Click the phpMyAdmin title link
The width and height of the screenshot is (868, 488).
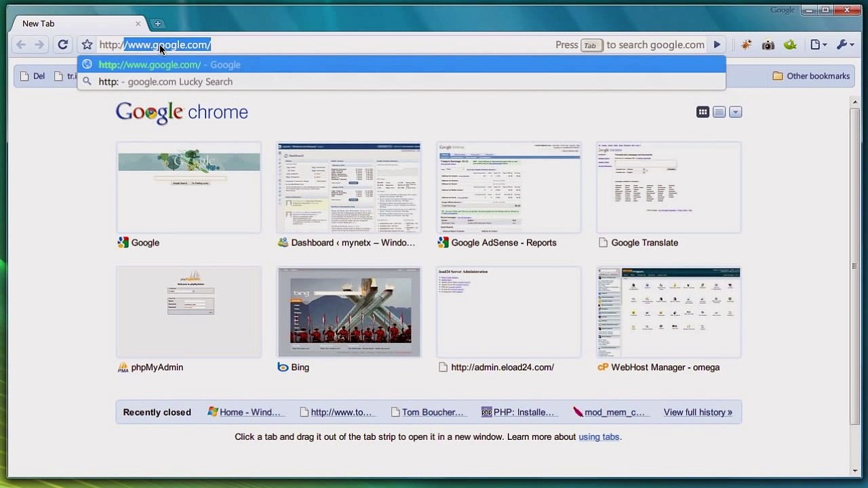coord(157,367)
